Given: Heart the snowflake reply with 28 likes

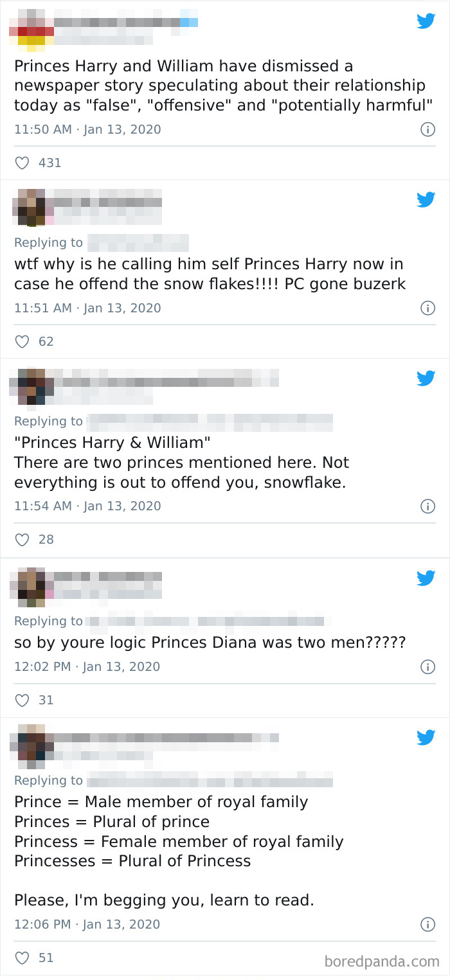Looking at the screenshot, I should (x=21, y=539).
